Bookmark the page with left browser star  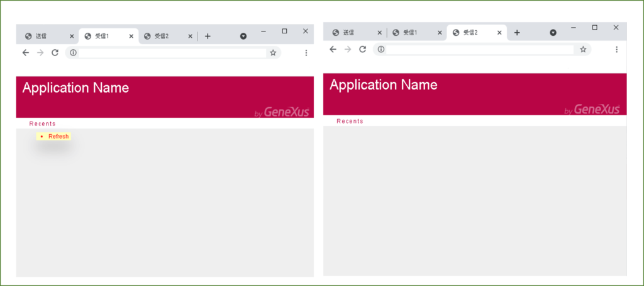coord(273,52)
